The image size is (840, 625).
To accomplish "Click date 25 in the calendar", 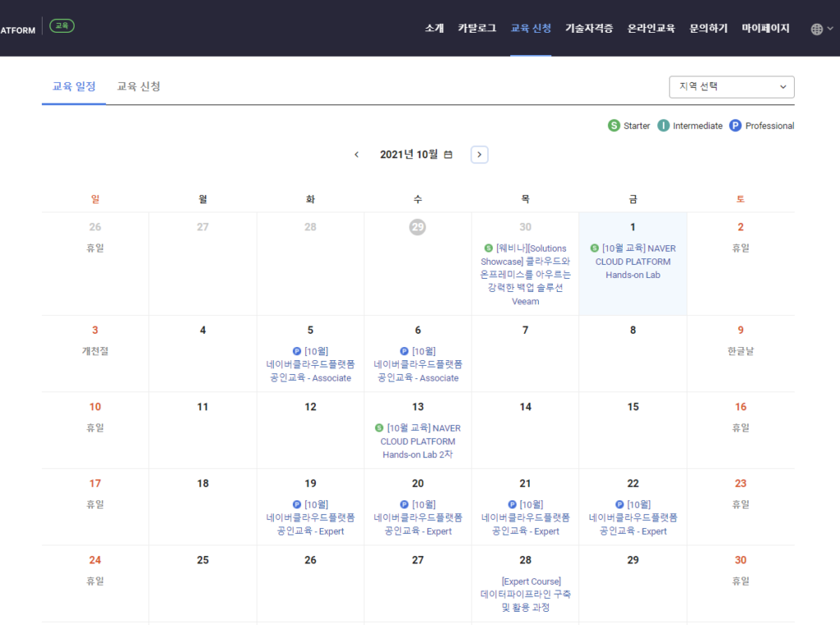I will [203, 560].
